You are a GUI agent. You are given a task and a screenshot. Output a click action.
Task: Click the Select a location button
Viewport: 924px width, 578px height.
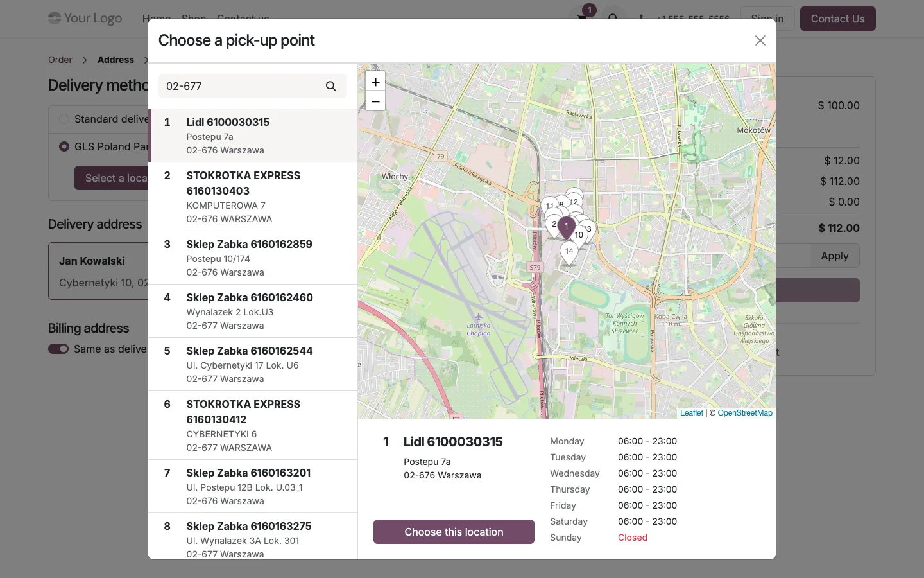coord(112,178)
